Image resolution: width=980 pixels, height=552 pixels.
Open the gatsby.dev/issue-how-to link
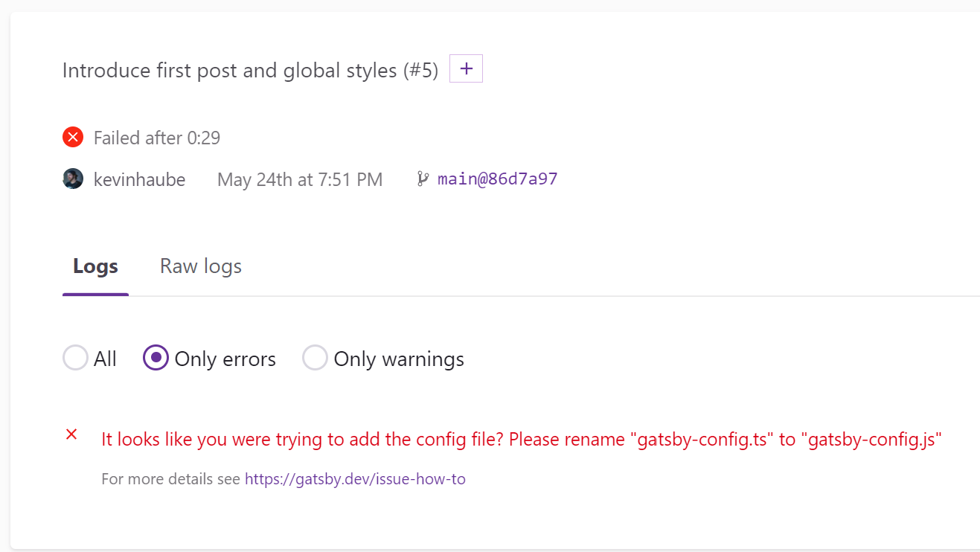[x=355, y=478]
